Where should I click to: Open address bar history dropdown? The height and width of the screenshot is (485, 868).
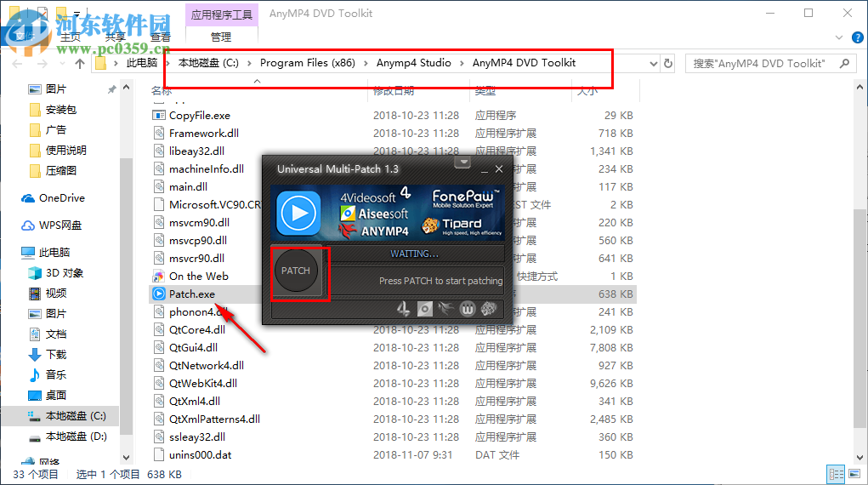654,64
